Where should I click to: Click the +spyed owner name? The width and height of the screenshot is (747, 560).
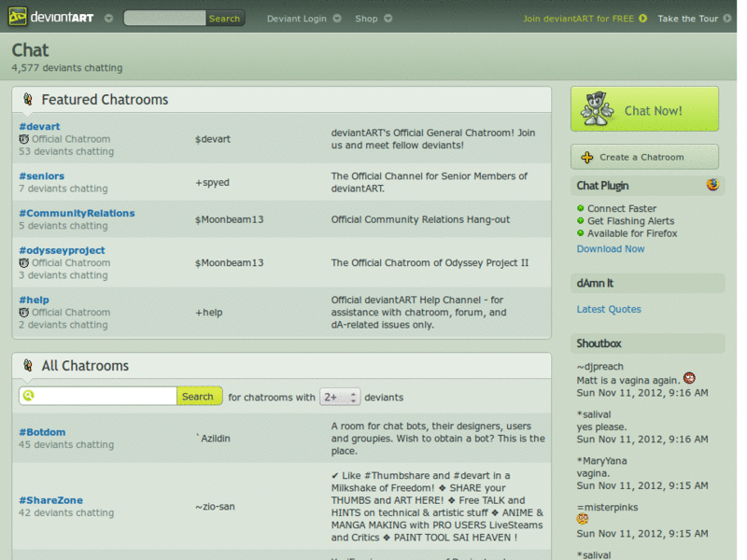212,182
